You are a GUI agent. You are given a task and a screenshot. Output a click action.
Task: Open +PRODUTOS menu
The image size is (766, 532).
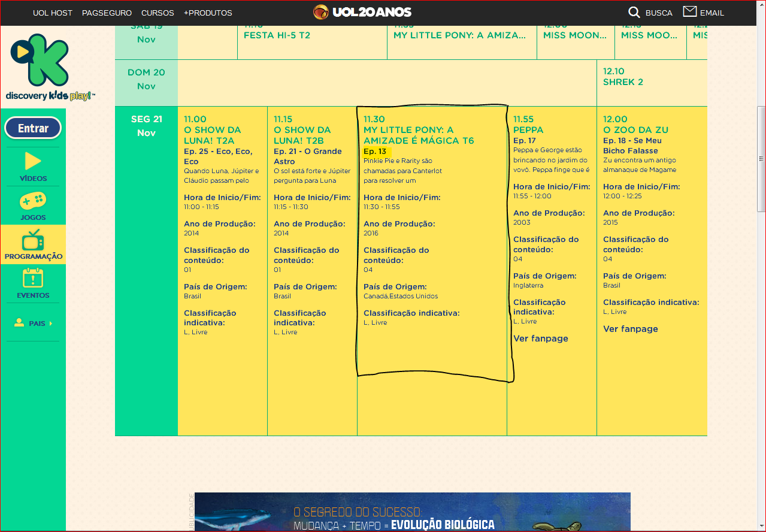[x=208, y=13]
